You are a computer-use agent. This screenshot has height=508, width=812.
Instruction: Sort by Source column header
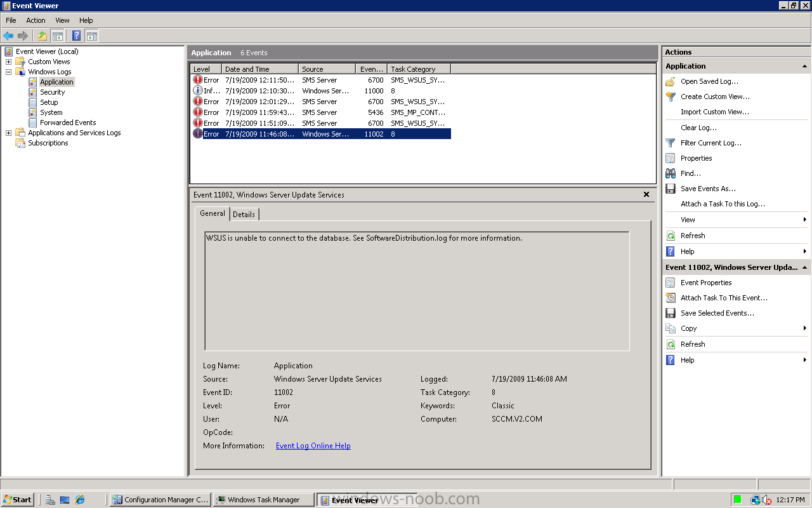coord(327,69)
